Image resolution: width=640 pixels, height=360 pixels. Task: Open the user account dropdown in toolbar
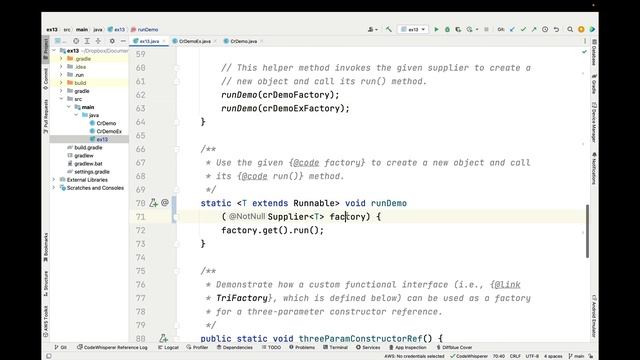(372, 29)
